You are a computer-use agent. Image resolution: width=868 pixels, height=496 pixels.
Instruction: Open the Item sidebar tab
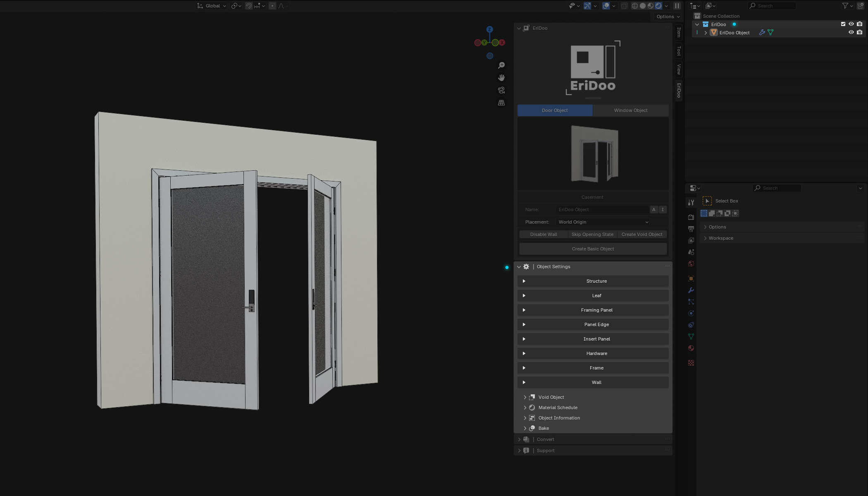679,32
